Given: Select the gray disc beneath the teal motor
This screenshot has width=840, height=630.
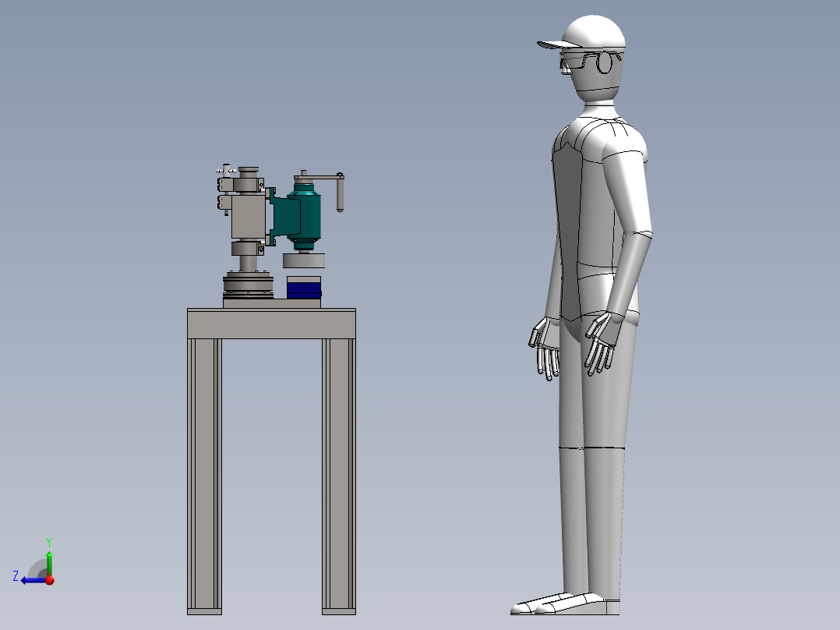Looking at the screenshot, I should tap(304, 260).
